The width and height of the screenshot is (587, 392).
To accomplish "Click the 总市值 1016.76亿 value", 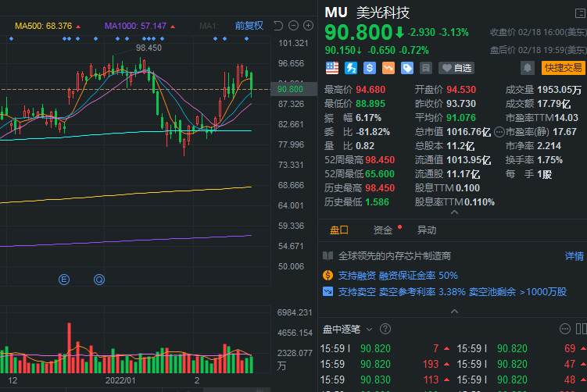I will click(x=469, y=132).
